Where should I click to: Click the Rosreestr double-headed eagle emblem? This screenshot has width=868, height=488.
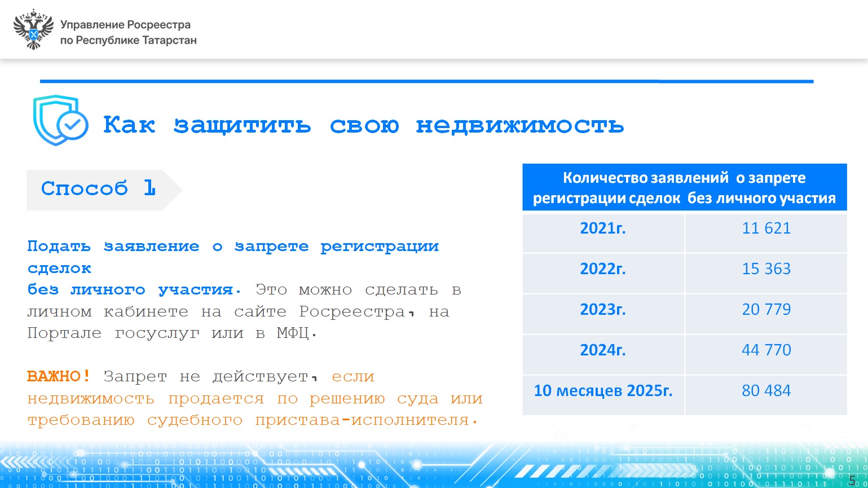point(33,29)
